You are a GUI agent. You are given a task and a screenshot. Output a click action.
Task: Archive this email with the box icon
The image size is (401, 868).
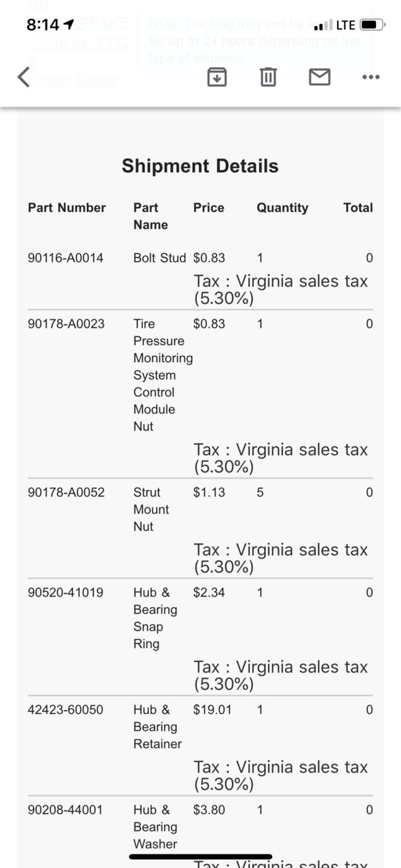click(x=216, y=77)
